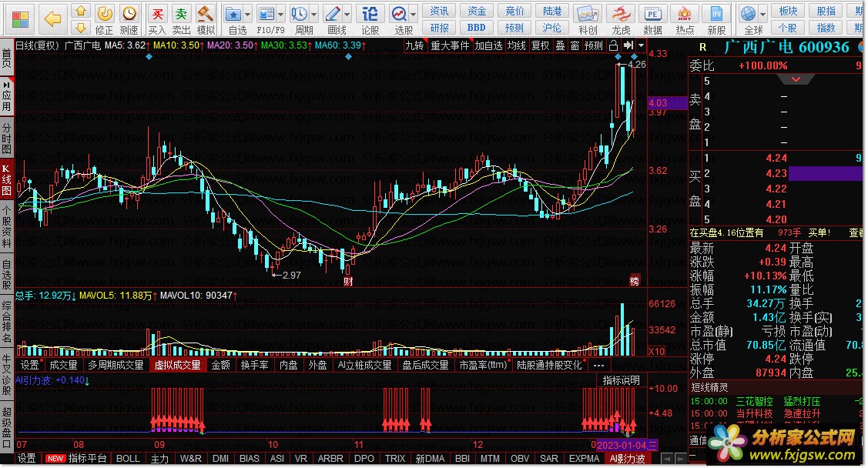Click the red 买入 buy icon
The image size is (868, 468).
pos(157,14)
